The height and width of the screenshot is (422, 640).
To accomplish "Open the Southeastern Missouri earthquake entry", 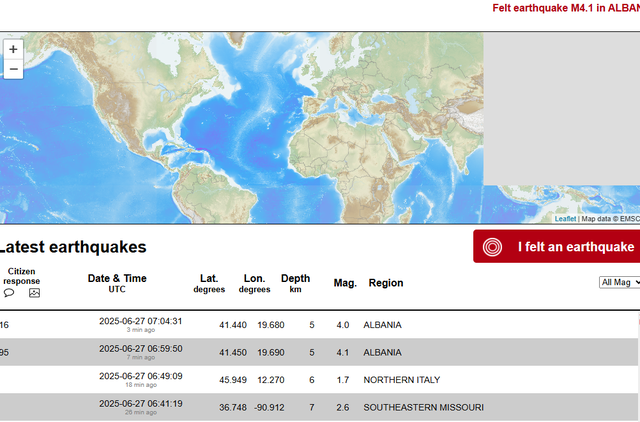I will [423, 407].
